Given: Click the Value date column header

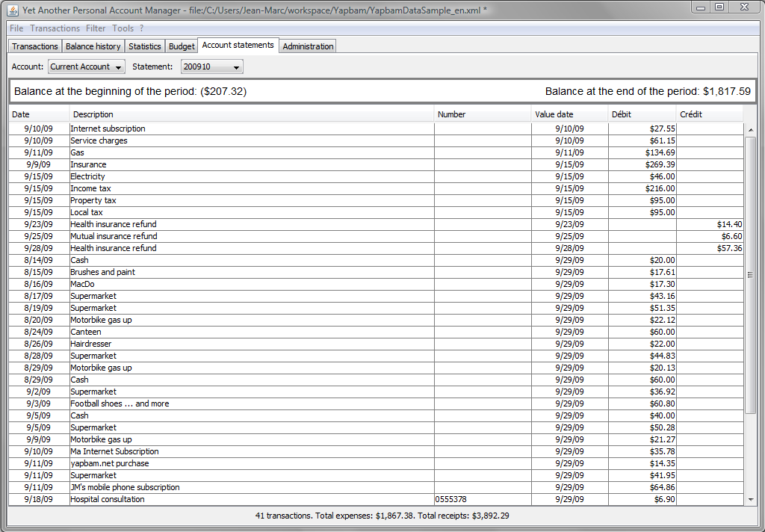Looking at the screenshot, I should click(569, 114).
